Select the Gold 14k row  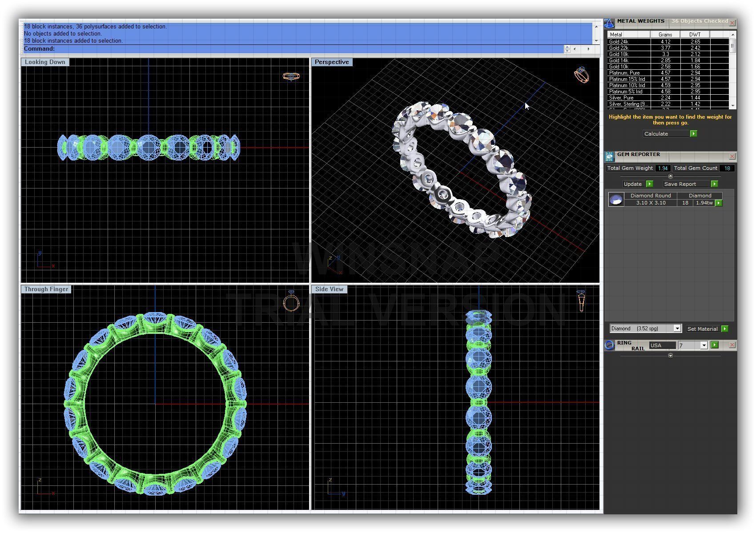click(668, 60)
